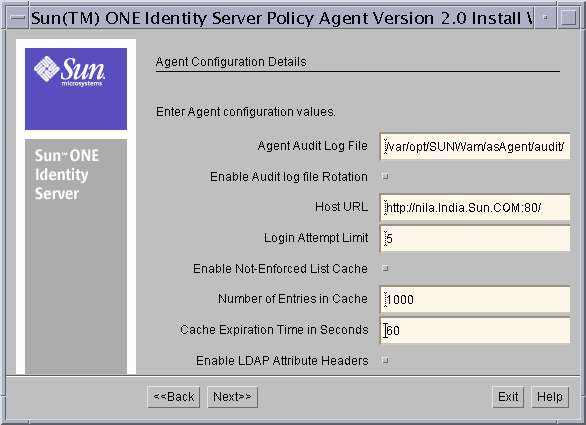Click the installer window title text

coord(282,18)
